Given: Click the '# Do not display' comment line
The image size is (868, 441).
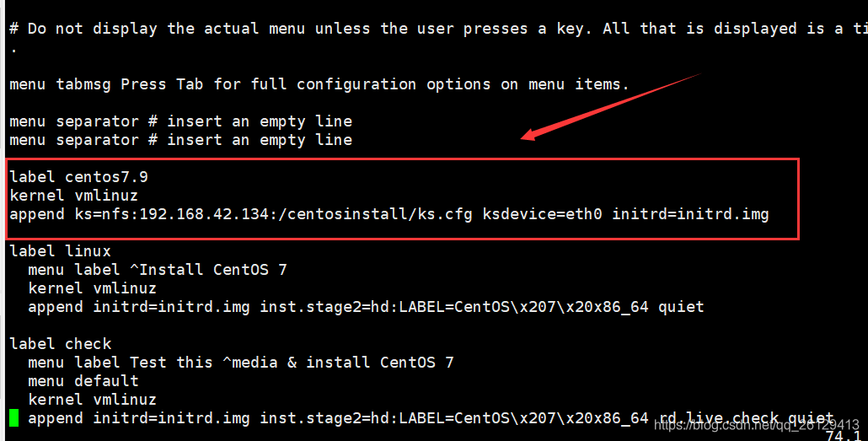Looking at the screenshot, I should (x=438, y=29).
